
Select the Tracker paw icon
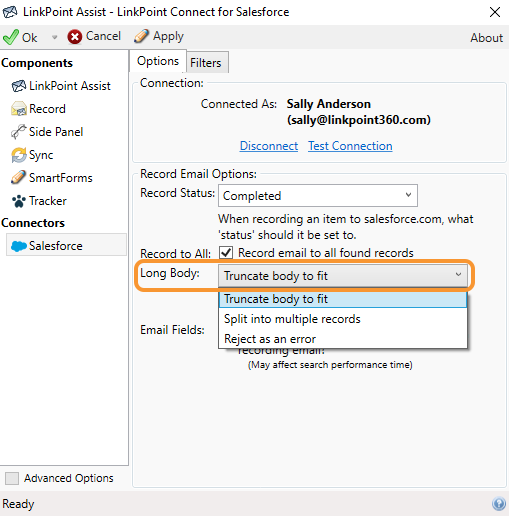(19, 201)
